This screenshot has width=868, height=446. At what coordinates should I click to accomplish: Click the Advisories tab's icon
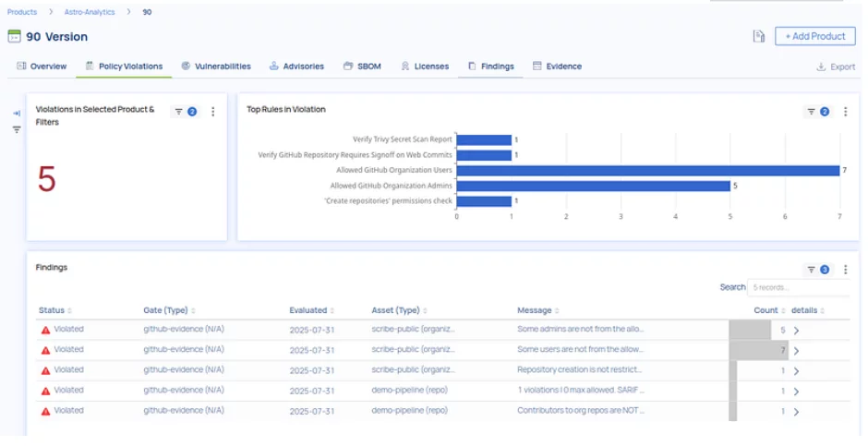(273, 66)
